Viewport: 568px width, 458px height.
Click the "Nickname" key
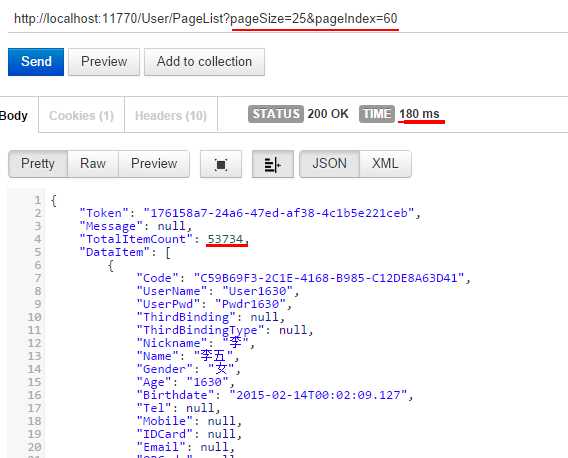[x=172, y=344]
